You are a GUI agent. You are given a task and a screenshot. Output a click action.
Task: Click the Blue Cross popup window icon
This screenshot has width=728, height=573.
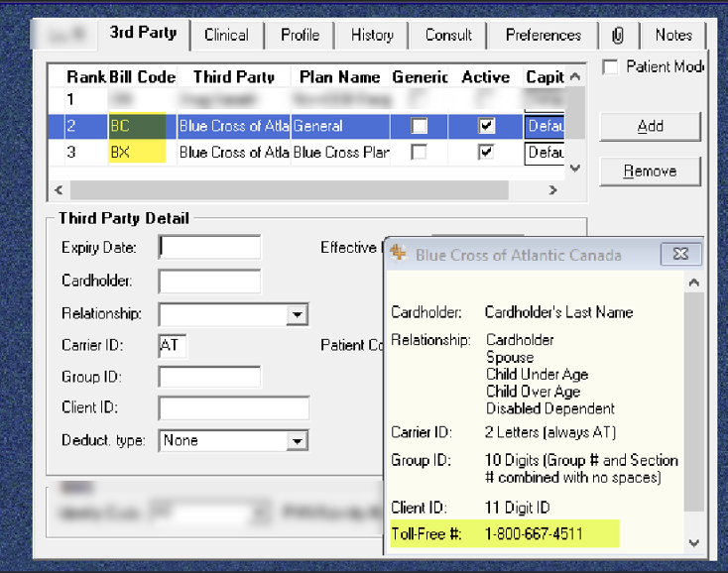(x=398, y=254)
